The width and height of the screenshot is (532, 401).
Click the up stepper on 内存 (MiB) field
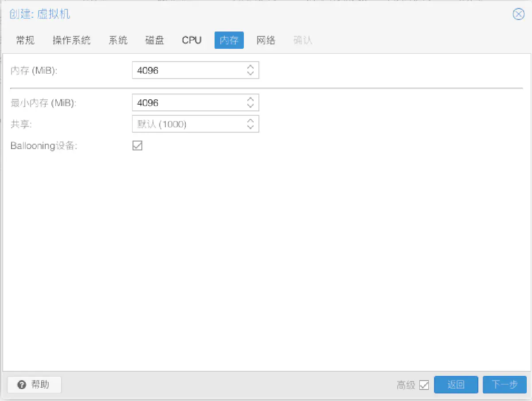250,67
